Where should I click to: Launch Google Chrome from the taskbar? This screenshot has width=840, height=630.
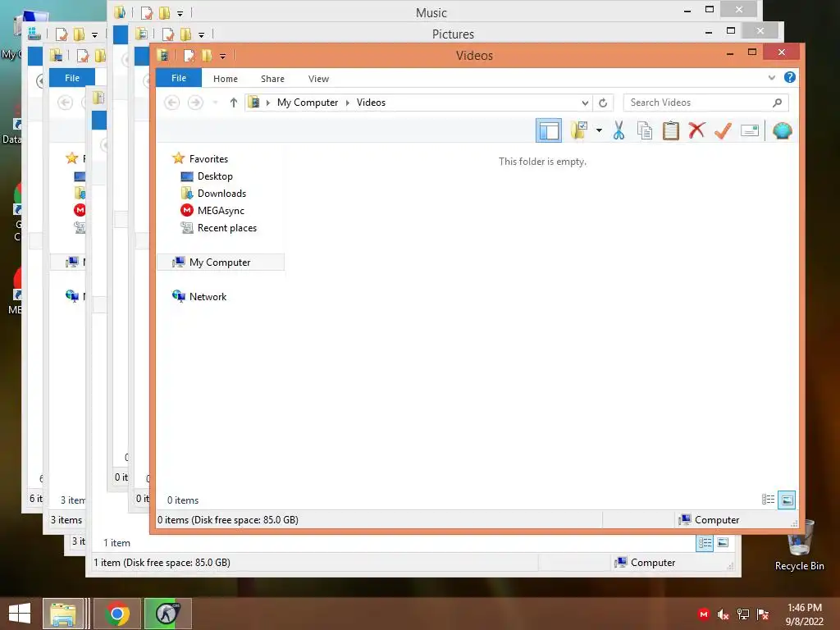[116, 614]
